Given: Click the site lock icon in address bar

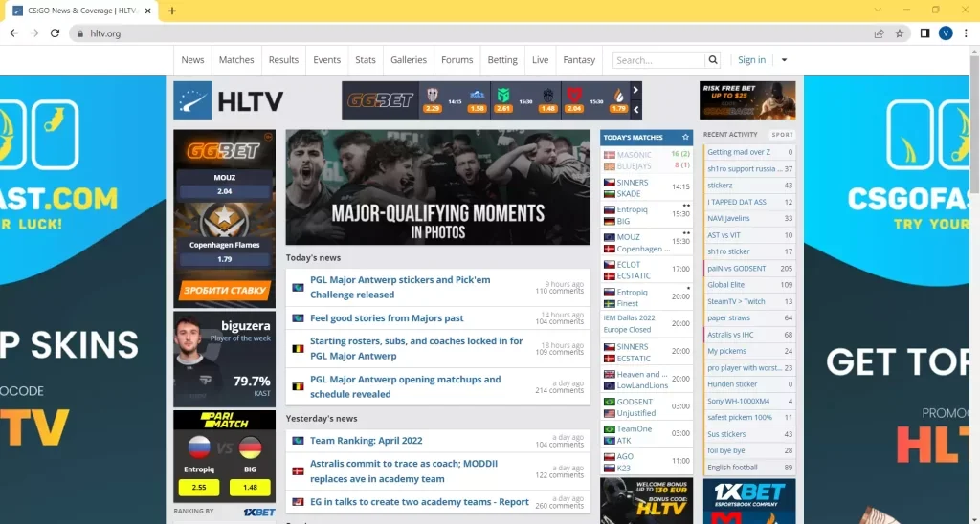Looking at the screenshot, I should tap(80, 33).
